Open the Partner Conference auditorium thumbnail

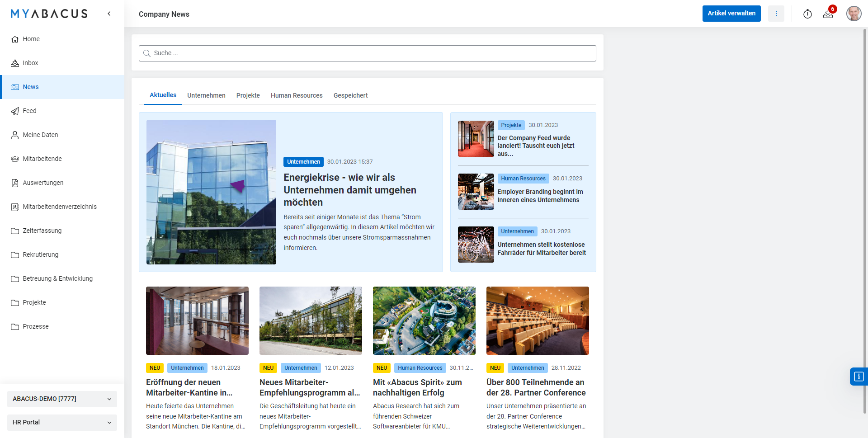[x=538, y=320]
